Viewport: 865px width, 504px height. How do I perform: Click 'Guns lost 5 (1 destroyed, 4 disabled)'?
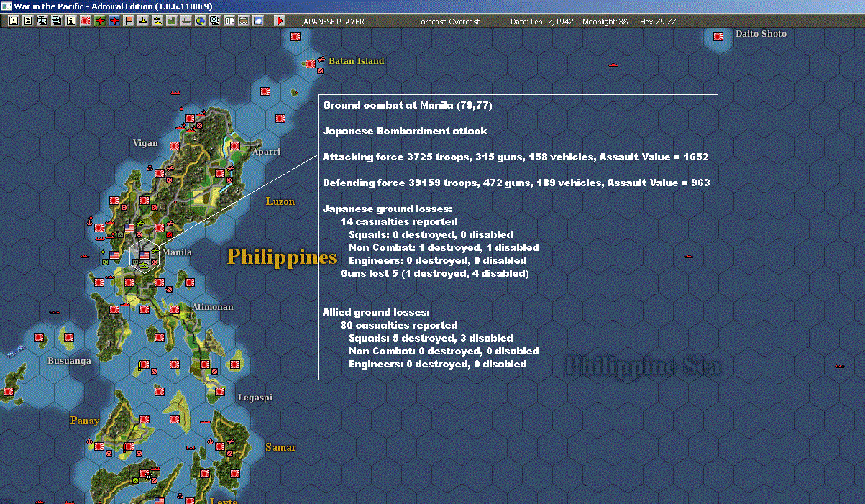pyautogui.click(x=434, y=273)
